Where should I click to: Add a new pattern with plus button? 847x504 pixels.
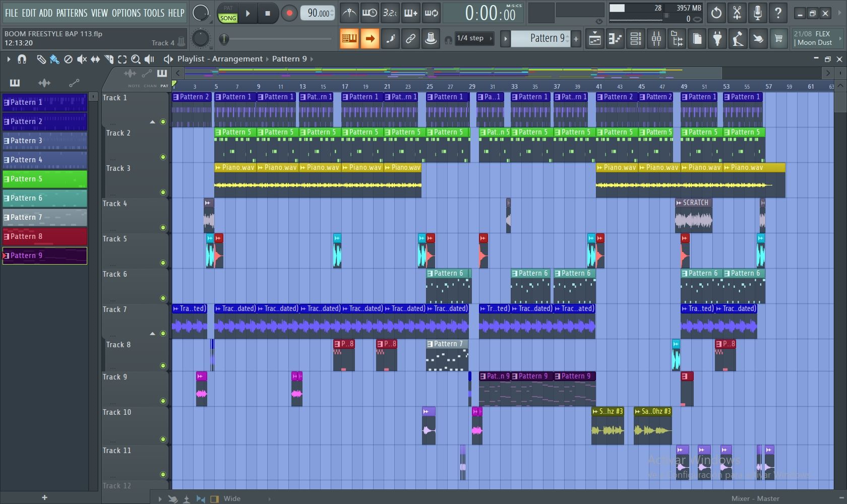tap(576, 39)
